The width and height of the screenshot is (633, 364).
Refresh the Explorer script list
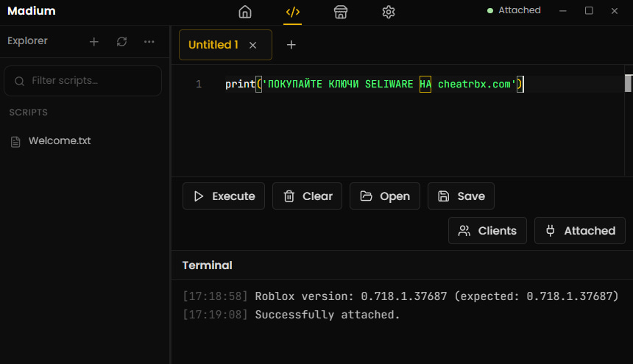coord(121,41)
